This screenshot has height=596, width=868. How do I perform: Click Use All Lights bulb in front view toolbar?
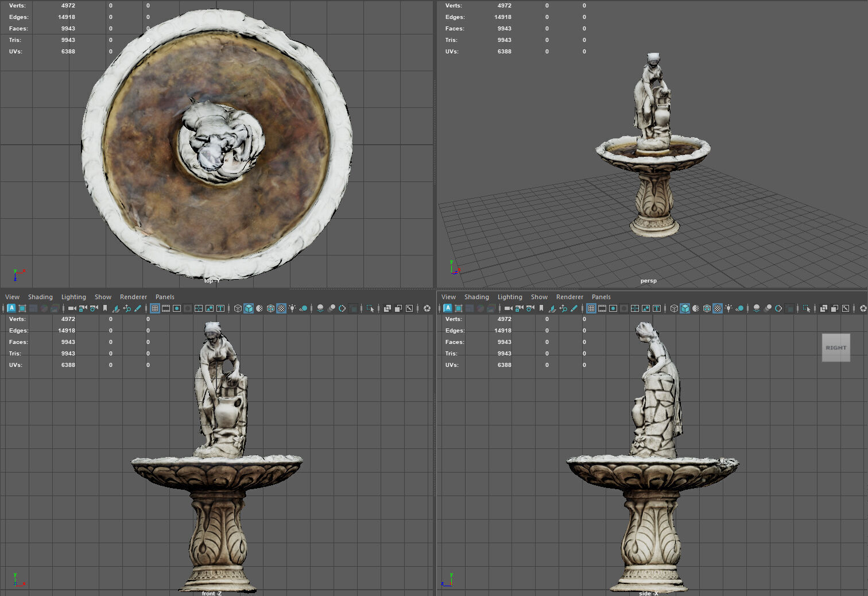click(x=292, y=308)
